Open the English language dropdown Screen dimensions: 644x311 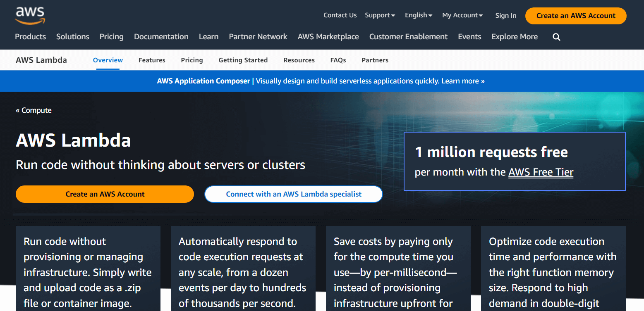point(418,15)
